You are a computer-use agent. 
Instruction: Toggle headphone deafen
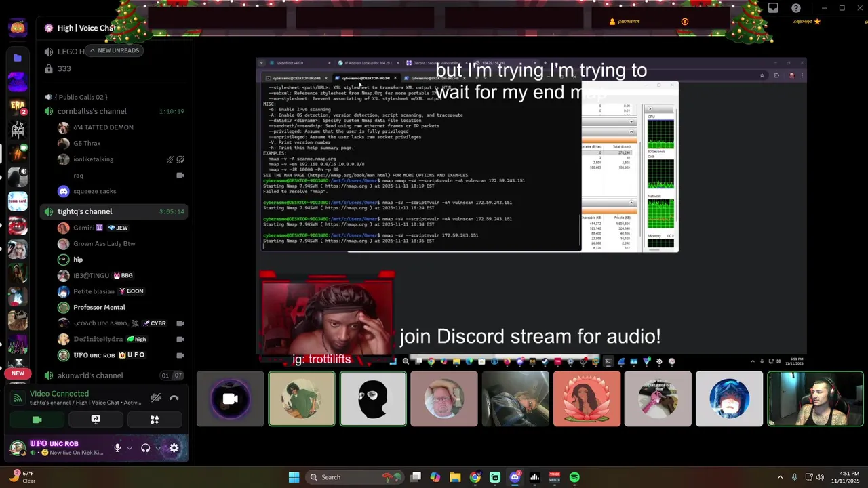[x=145, y=448]
